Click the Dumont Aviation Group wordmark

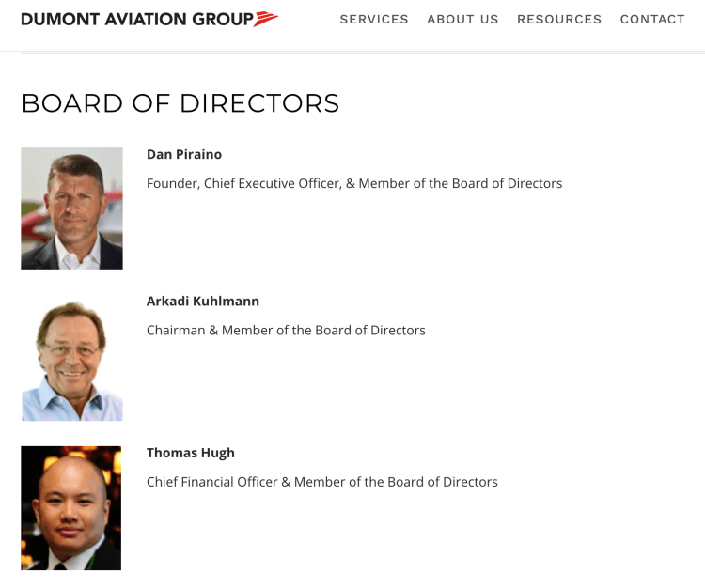tap(136, 20)
